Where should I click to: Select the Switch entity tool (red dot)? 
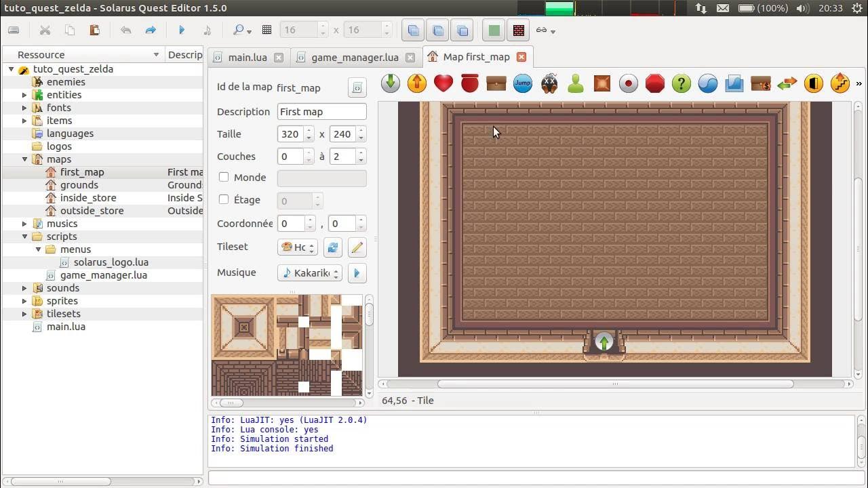(x=629, y=83)
